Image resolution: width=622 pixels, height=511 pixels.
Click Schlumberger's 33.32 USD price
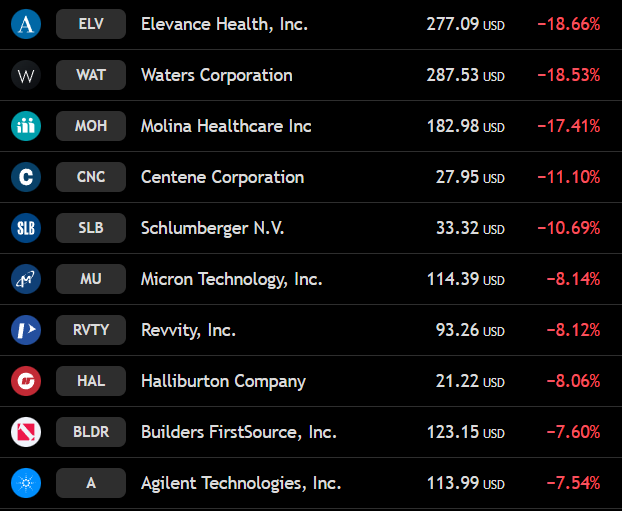tap(470, 228)
